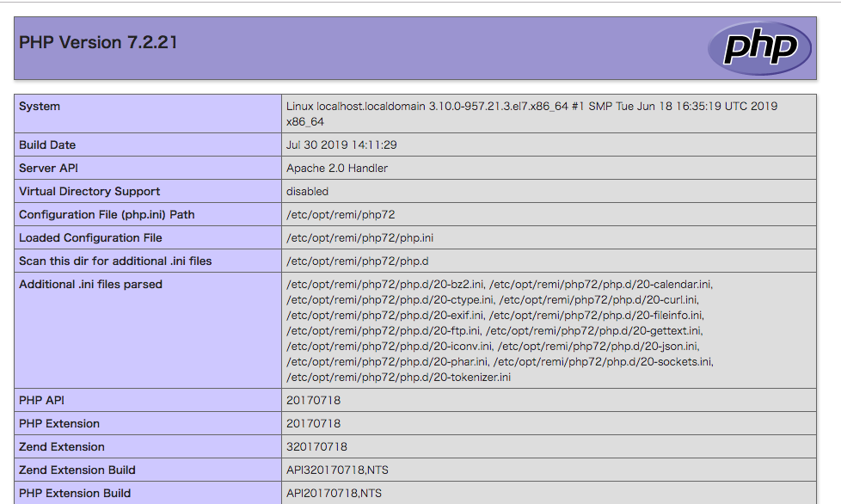Click the 20-ctype.ini file path
Screen dimensions: 841x504
(x=390, y=299)
